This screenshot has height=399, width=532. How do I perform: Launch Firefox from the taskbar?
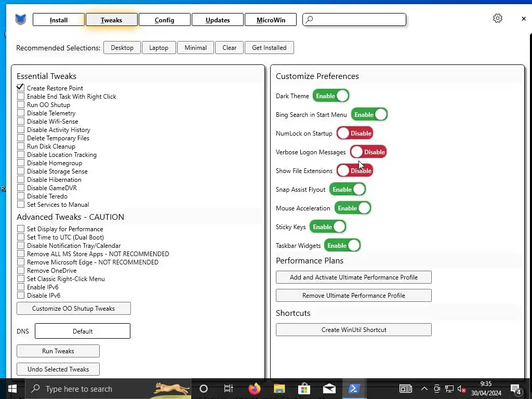point(254,389)
